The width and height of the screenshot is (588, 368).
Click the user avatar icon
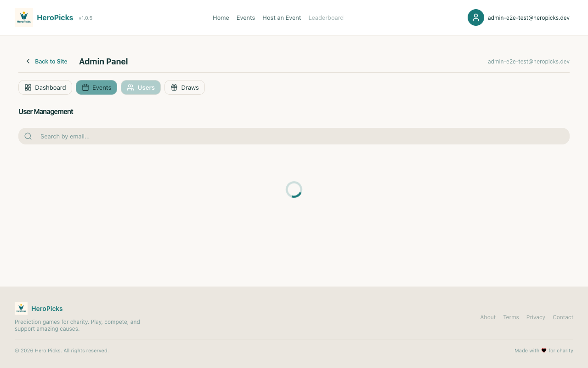tap(475, 17)
